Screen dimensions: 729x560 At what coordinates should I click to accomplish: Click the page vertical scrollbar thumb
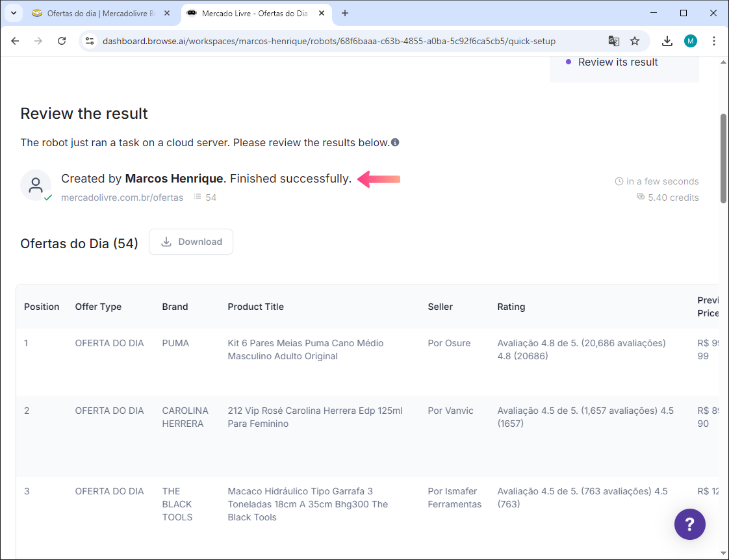tap(723, 158)
